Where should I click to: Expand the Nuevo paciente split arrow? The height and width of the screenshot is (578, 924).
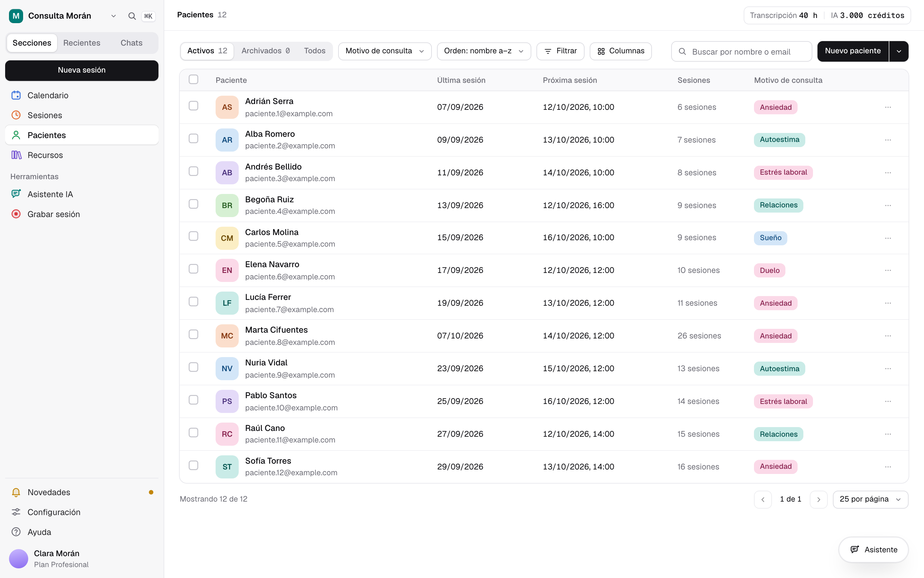[899, 51]
